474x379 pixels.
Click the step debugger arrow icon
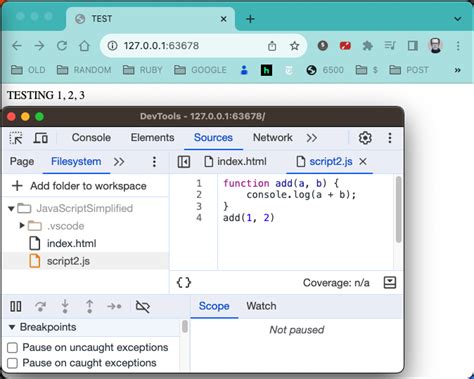114,306
